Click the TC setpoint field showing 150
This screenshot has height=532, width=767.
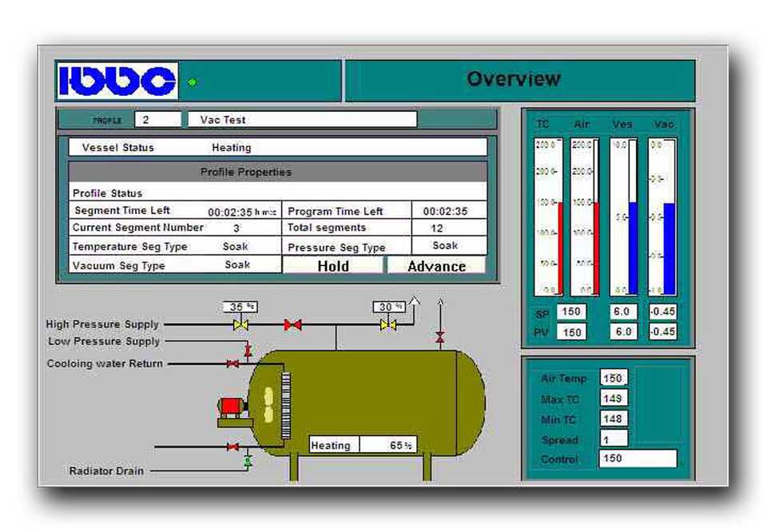(570, 312)
